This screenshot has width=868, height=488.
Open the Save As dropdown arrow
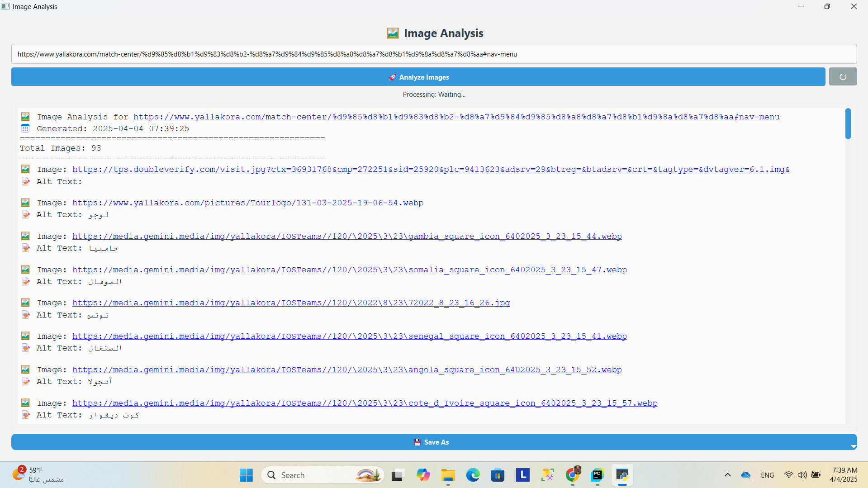point(853,446)
